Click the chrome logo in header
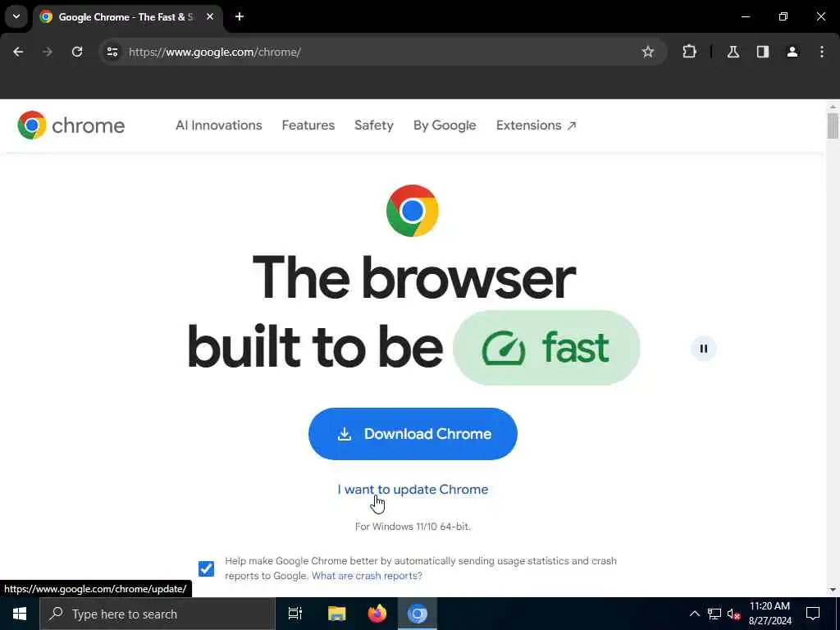The width and height of the screenshot is (840, 630). coord(71,126)
